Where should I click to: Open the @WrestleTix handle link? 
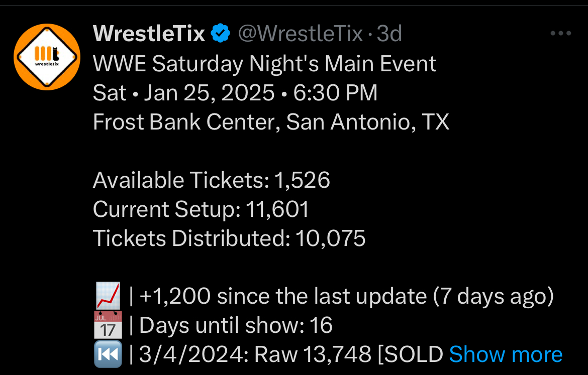(300, 34)
